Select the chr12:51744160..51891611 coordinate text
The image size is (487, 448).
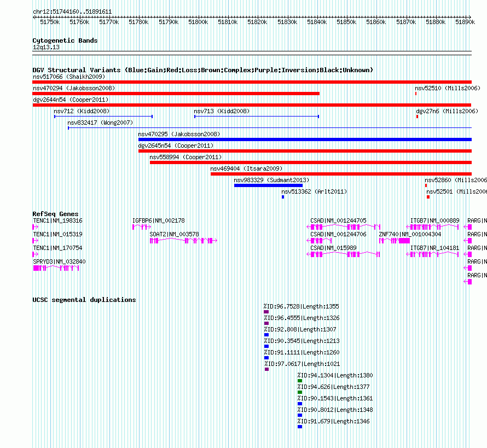[x=72, y=11]
